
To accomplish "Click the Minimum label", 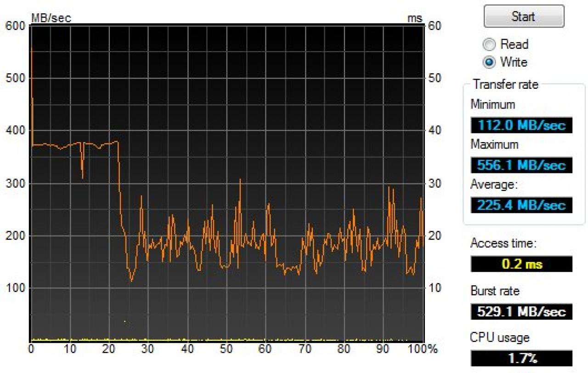I will pyautogui.click(x=493, y=104).
